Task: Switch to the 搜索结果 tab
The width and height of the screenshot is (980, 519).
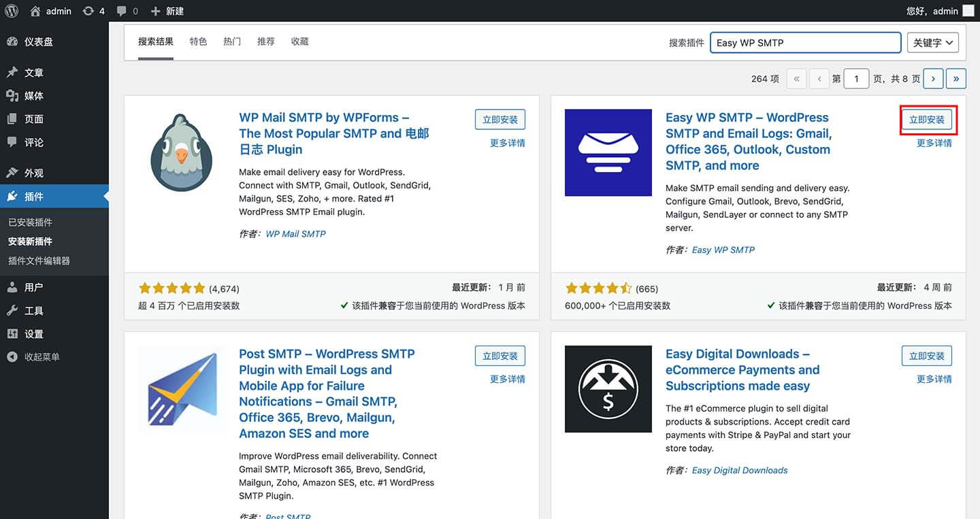Action: [x=156, y=42]
